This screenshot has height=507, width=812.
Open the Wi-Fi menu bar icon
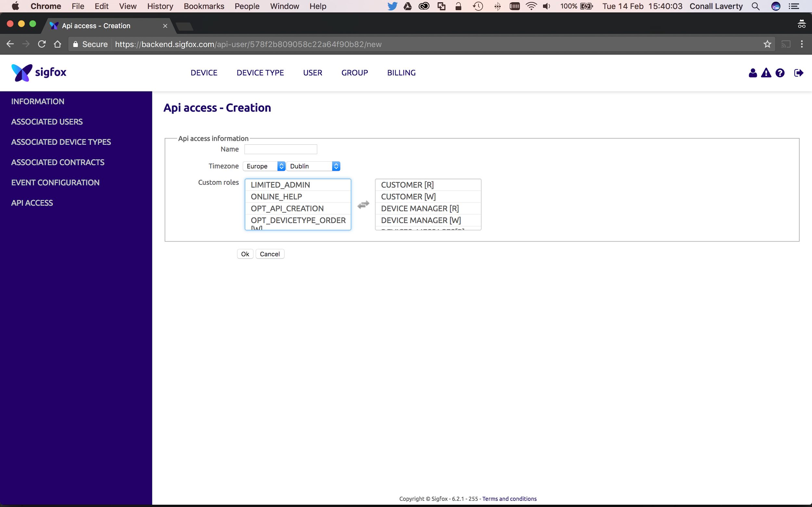coord(531,6)
